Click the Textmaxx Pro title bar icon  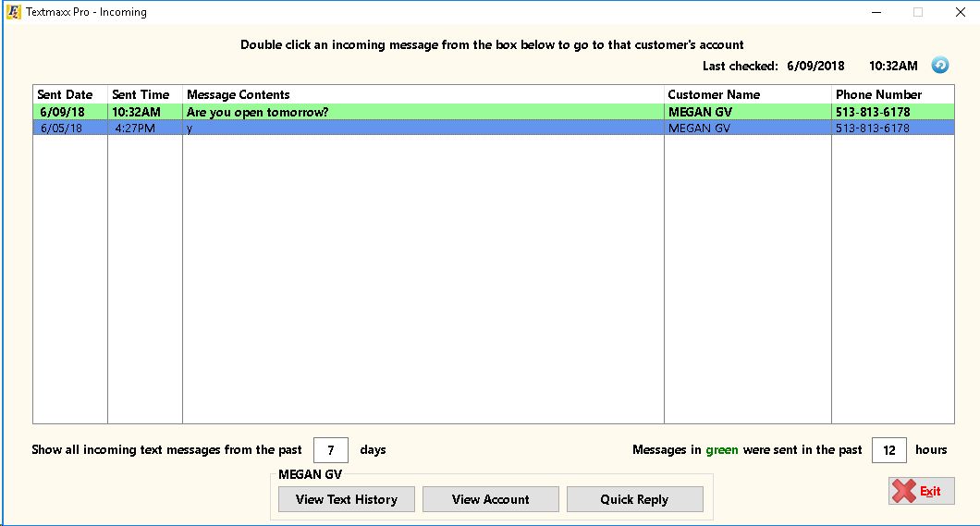point(12,12)
